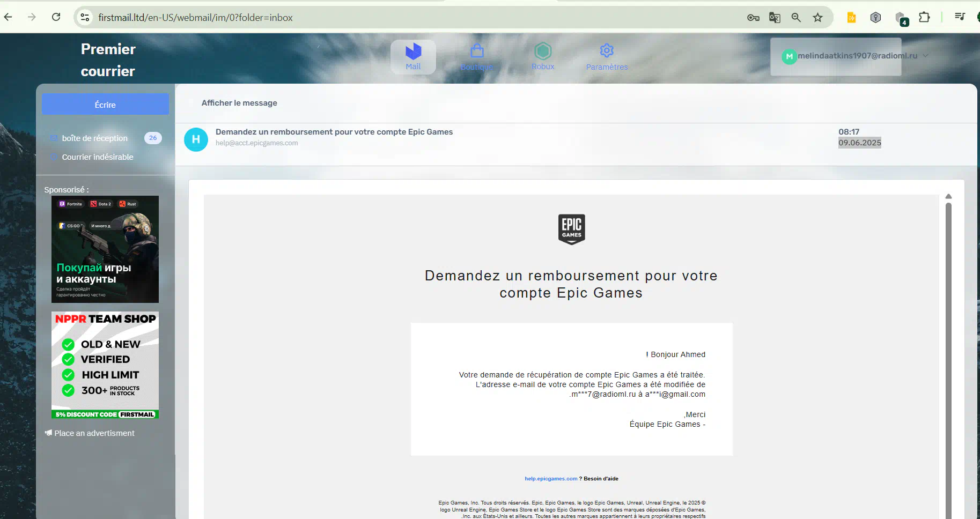Open the Courrier indésirable folder

[x=98, y=157]
